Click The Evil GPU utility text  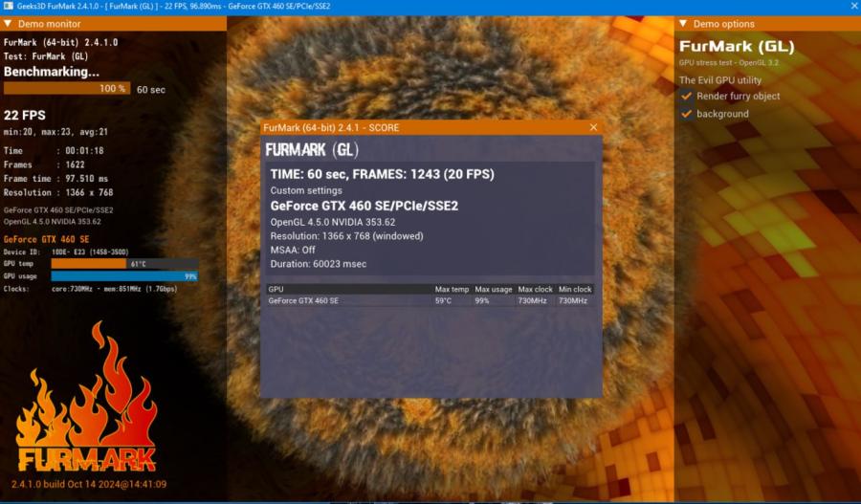719,80
